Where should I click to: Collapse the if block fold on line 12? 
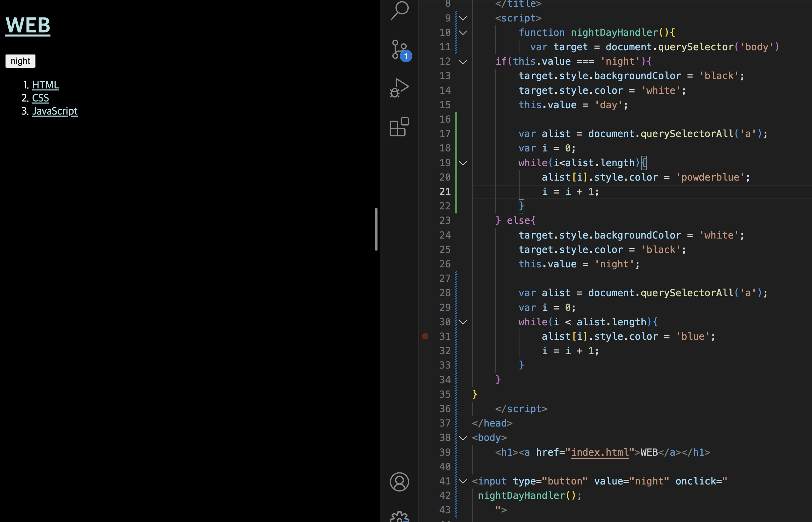point(463,62)
